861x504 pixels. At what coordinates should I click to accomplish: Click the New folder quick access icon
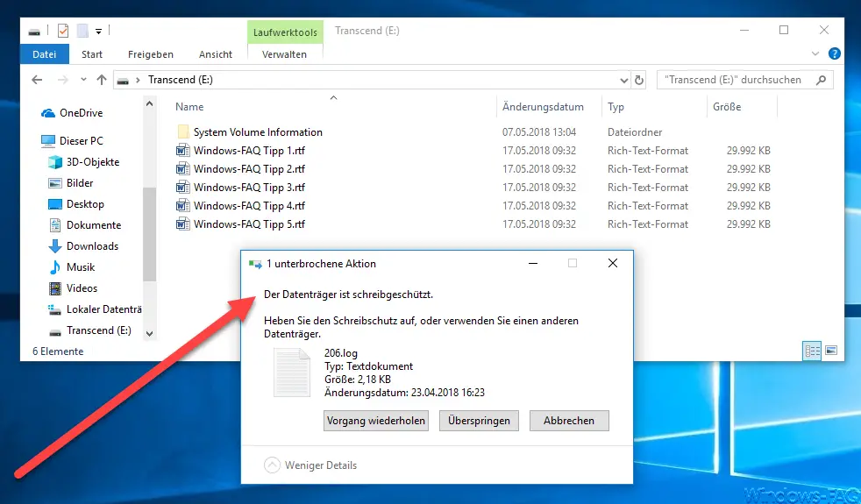click(x=82, y=31)
